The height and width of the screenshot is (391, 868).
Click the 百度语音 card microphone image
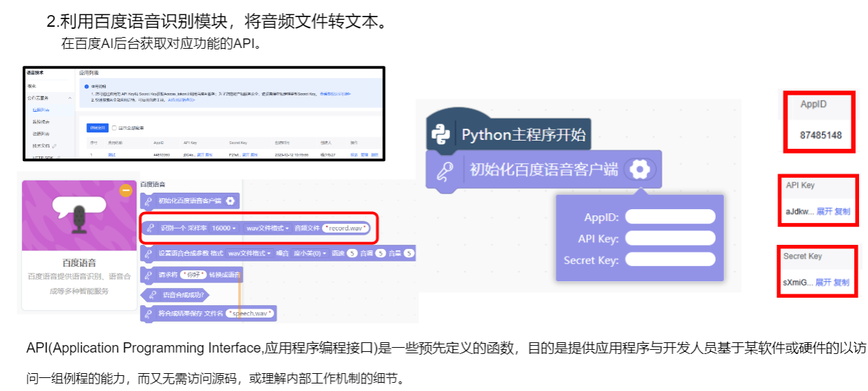point(78,217)
